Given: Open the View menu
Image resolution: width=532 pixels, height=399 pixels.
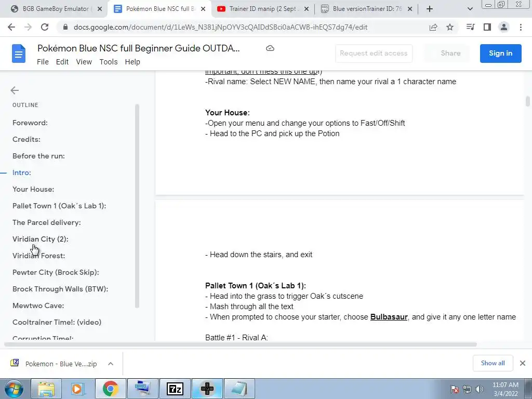Looking at the screenshot, I should tap(84, 62).
